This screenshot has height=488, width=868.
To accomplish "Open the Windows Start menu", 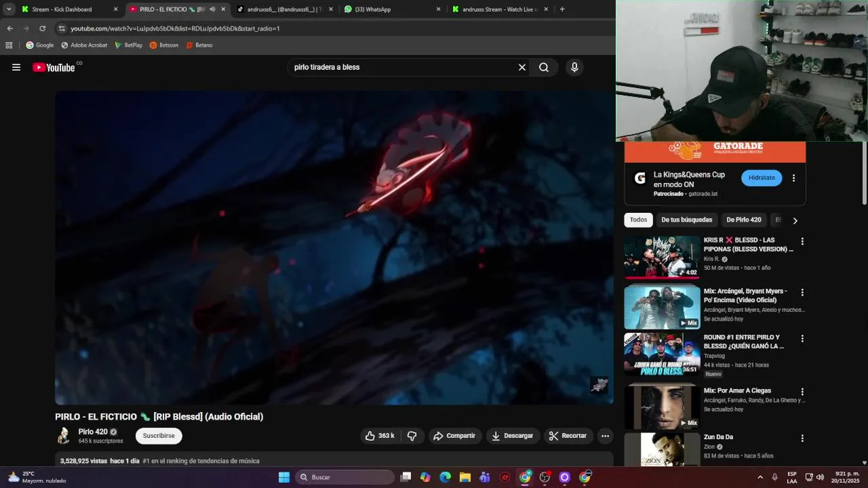I will tap(284, 477).
